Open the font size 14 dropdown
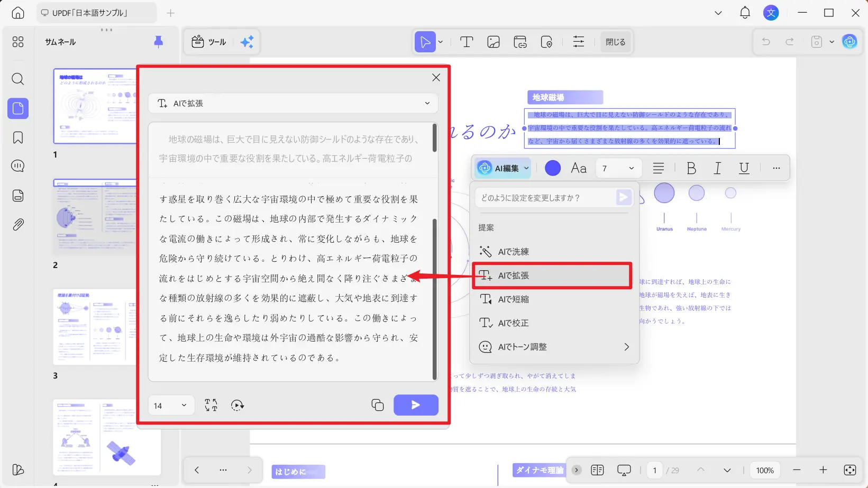The width and height of the screenshot is (868, 488). pyautogui.click(x=170, y=405)
